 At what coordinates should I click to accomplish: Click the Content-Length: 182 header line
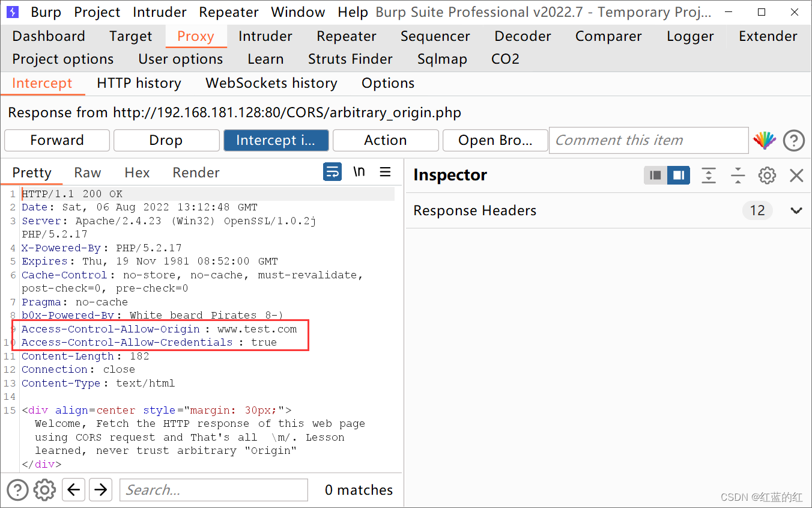85,356
